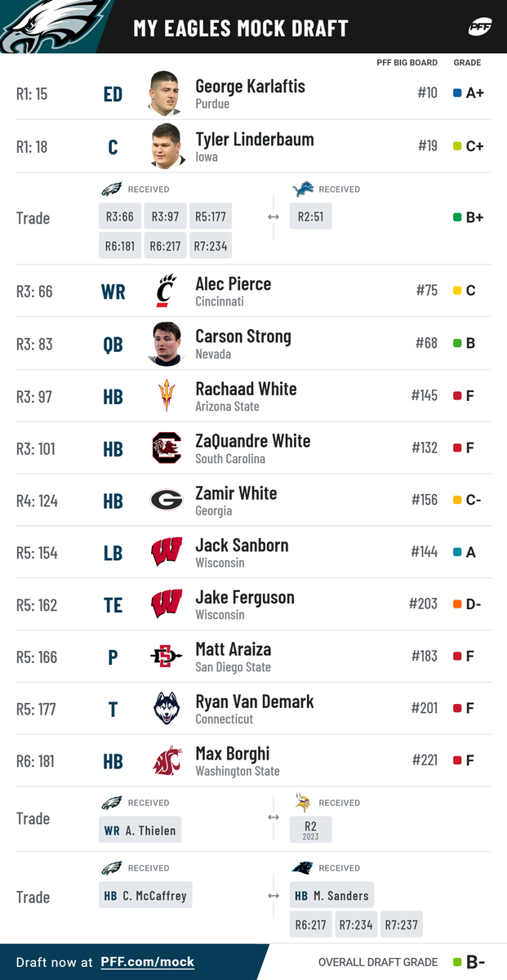Click the Detroit Lions trade logo
This screenshot has width=507, height=980.
pyautogui.click(x=303, y=189)
